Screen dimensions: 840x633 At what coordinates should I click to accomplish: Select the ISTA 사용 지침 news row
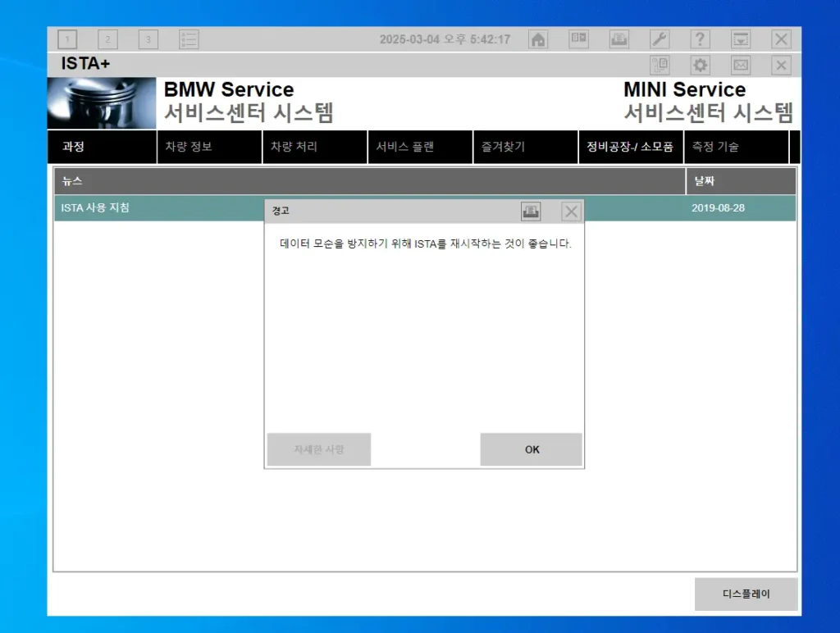coord(425,208)
